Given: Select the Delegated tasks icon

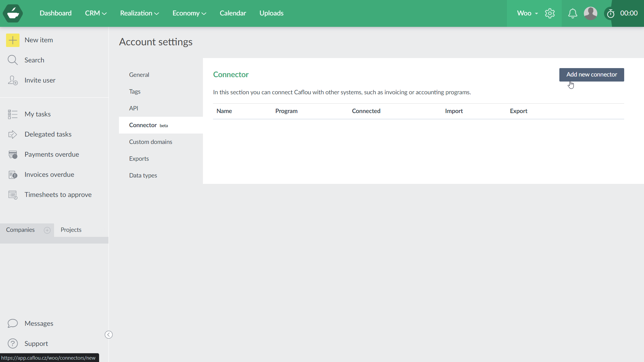Looking at the screenshot, I should point(13,134).
